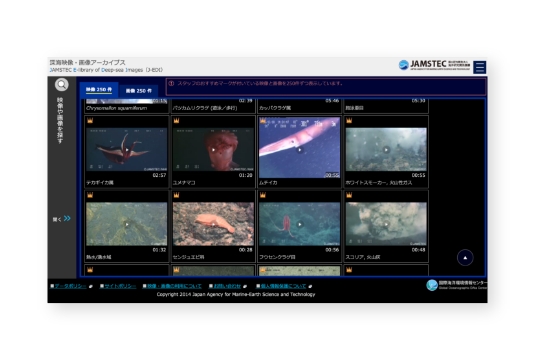This screenshot has height=360, width=535.
Task: Expand the sidebar with the 開く arrows
Action: (x=62, y=219)
